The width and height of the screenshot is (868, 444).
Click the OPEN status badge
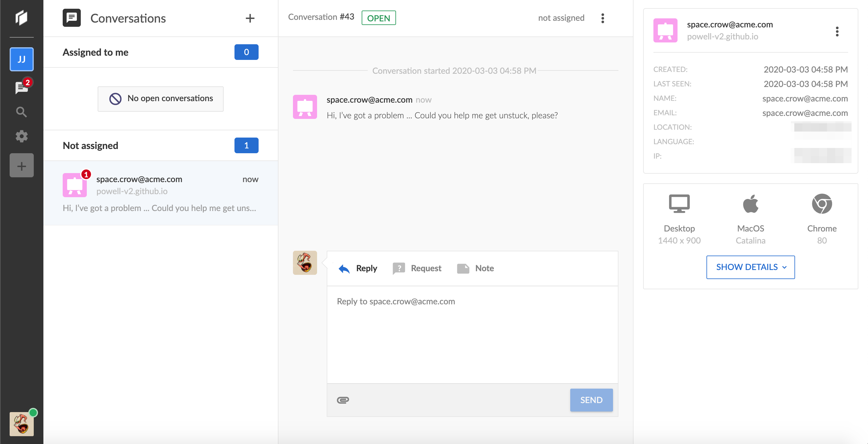pos(379,18)
